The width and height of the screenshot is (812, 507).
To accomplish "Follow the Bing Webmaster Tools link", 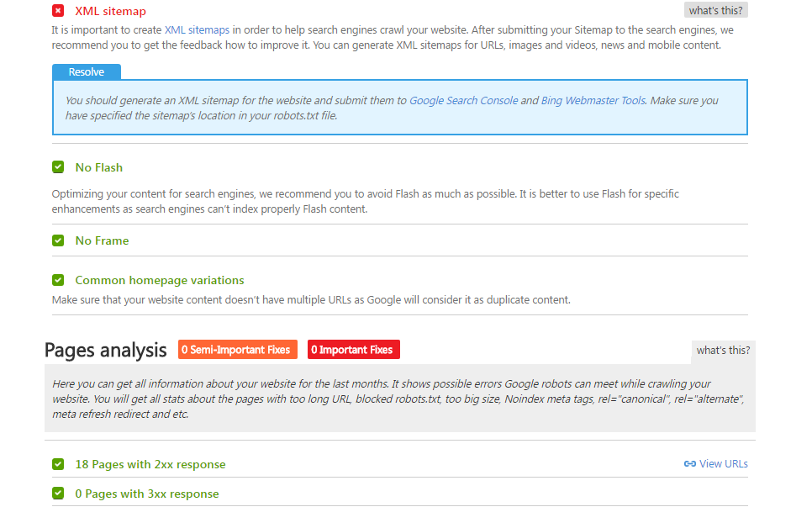I will (x=593, y=100).
